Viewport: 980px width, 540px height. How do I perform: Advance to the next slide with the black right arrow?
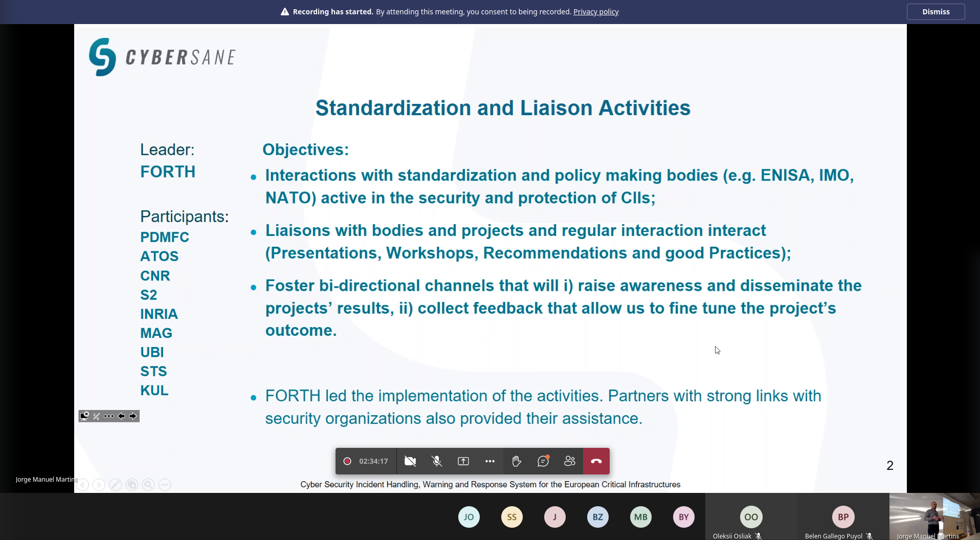[x=133, y=416]
